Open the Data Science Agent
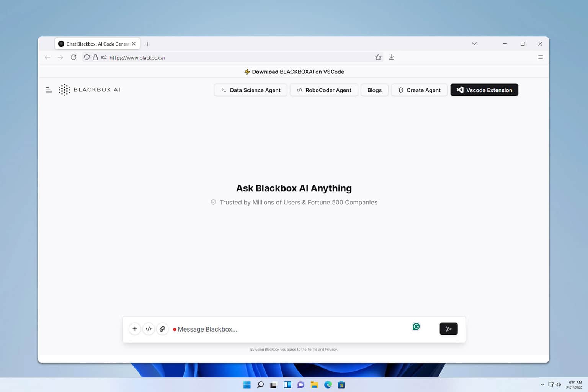Viewport: 588px width, 392px height. pos(251,90)
